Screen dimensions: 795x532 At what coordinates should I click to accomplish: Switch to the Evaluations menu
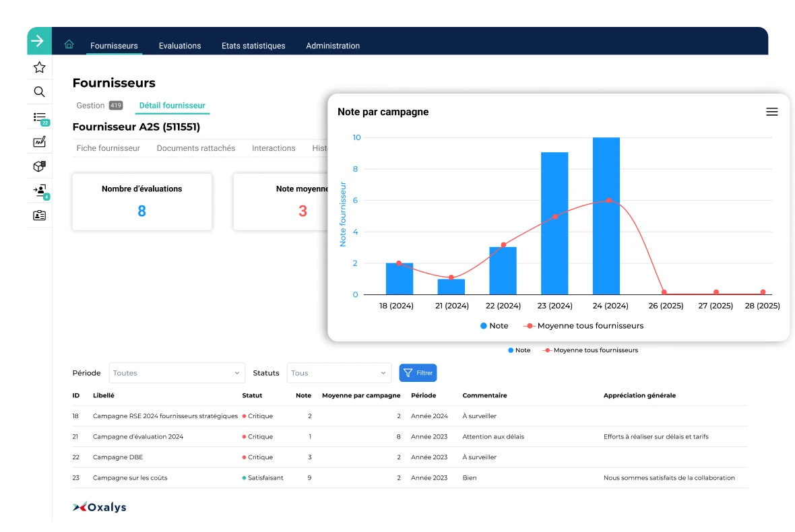point(180,46)
